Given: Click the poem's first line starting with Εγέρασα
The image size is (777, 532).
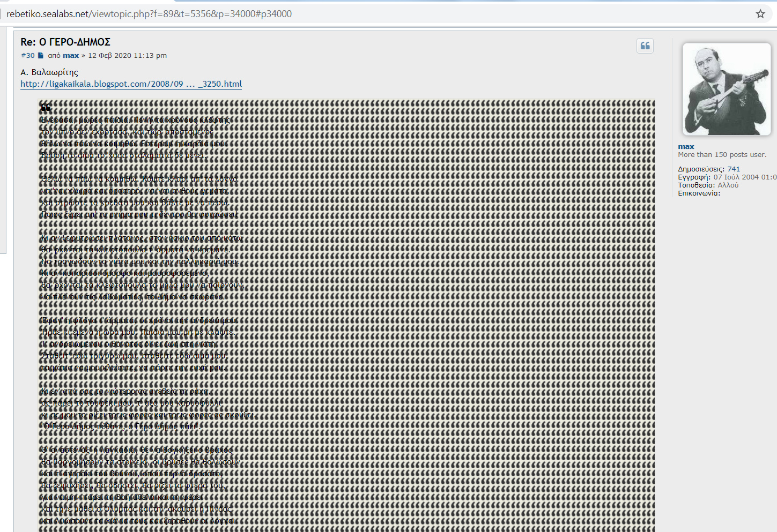Looking at the screenshot, I should tap(136, 120).
